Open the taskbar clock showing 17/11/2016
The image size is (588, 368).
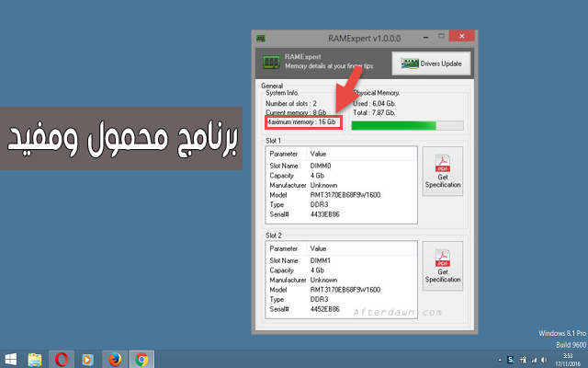point(568,360)
